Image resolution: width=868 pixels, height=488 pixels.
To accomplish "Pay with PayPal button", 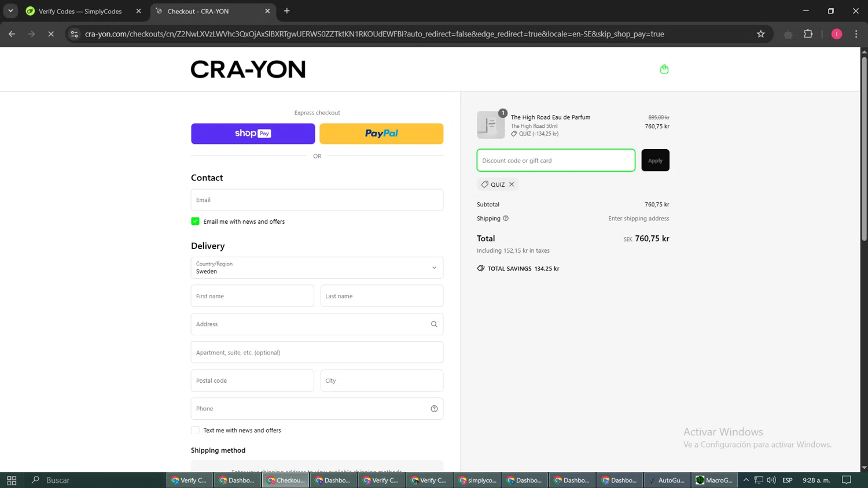I will point(381,134).
